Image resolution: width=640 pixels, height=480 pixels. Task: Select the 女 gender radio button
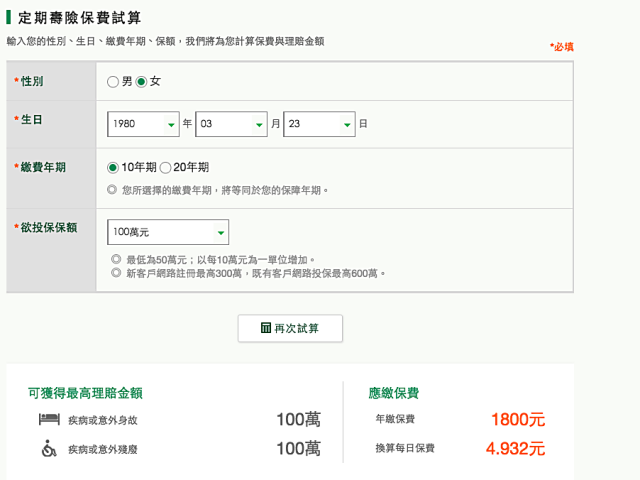(x=142, y=82)
